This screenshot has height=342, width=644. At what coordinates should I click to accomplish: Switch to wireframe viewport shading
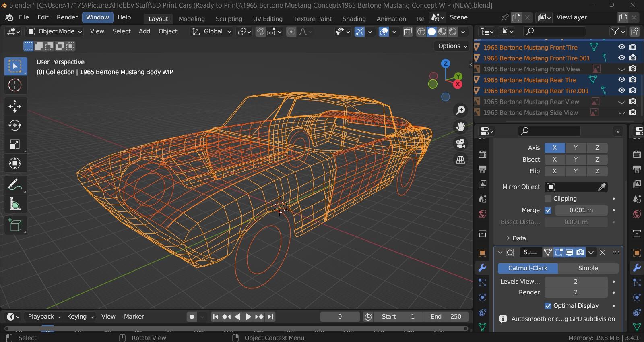(x=421, y=31)
